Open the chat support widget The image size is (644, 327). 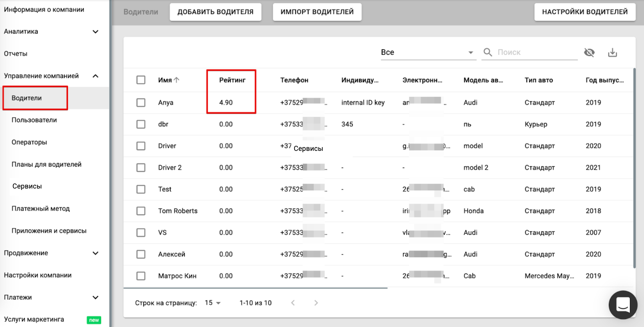click(x=623, y=304)
